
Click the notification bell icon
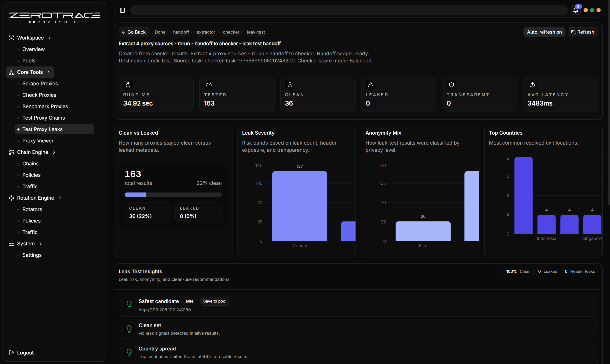(x=575, y=10)
